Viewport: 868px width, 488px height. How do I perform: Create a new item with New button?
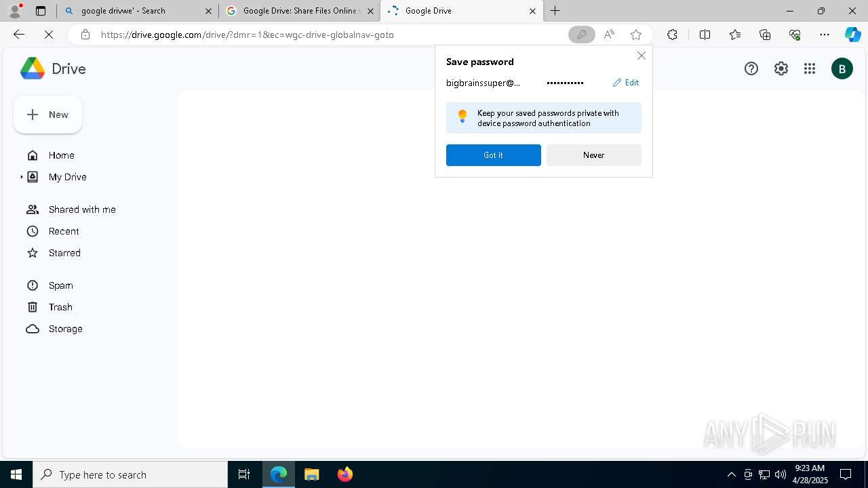point(47,115)
